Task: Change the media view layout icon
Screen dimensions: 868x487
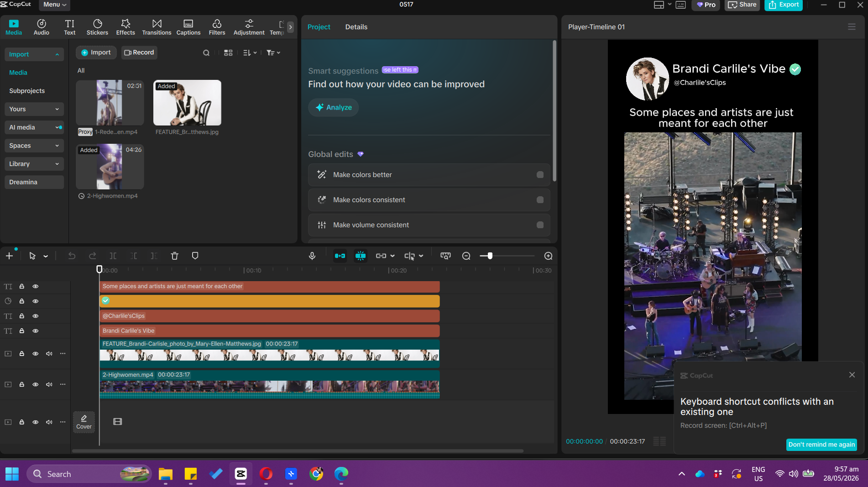Action: (228, 52)
